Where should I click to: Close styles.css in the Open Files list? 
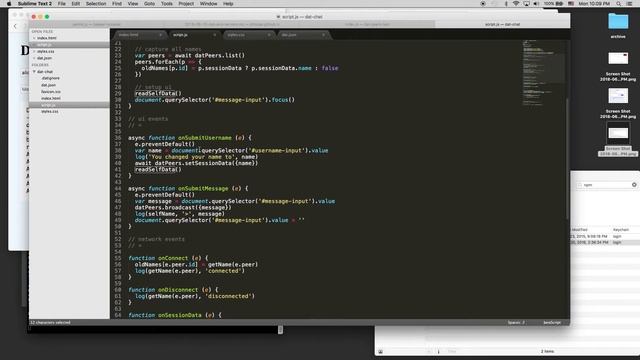(x=34, y=51)
